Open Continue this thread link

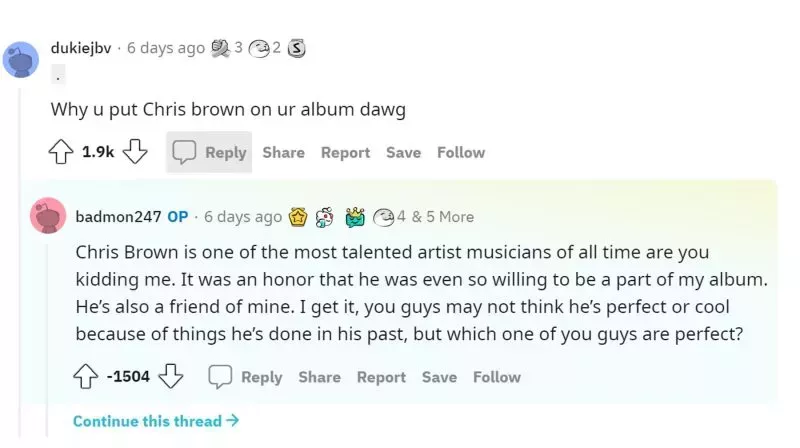(x=156, y=421)
